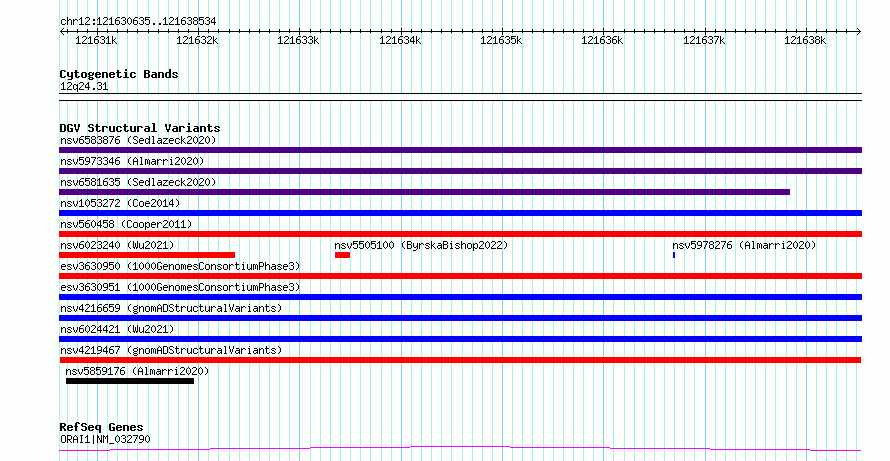Open nsv5859176 (Almarri2020) label

[x=137, y=371]
